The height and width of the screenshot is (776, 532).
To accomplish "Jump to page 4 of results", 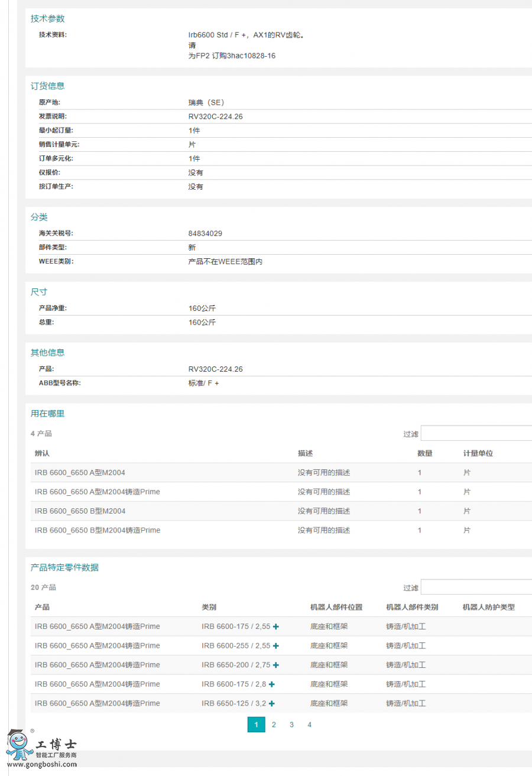I will point(309,725).
